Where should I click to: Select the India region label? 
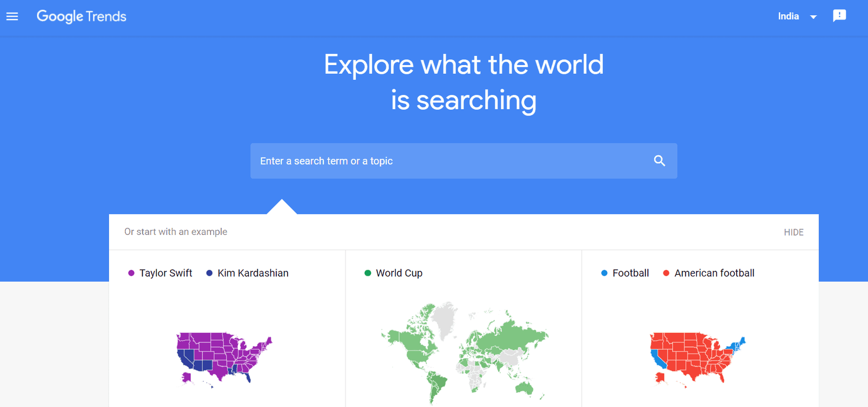tap(788, 16)
